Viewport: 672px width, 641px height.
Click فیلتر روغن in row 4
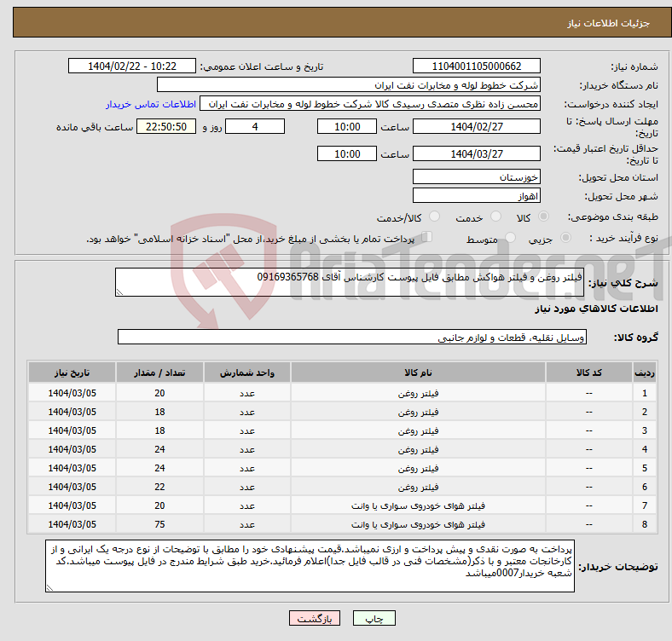418,449
